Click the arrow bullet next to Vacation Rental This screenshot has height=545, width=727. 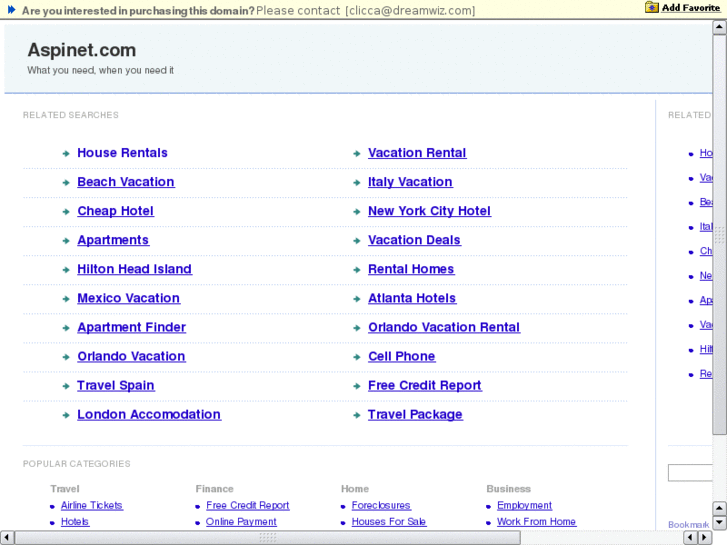pos(357,154)
